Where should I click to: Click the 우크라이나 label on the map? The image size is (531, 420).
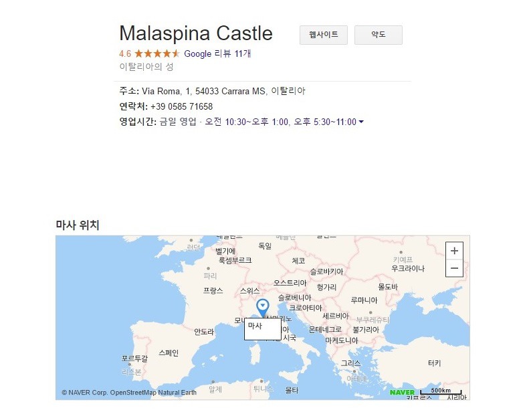coord(407,268)
